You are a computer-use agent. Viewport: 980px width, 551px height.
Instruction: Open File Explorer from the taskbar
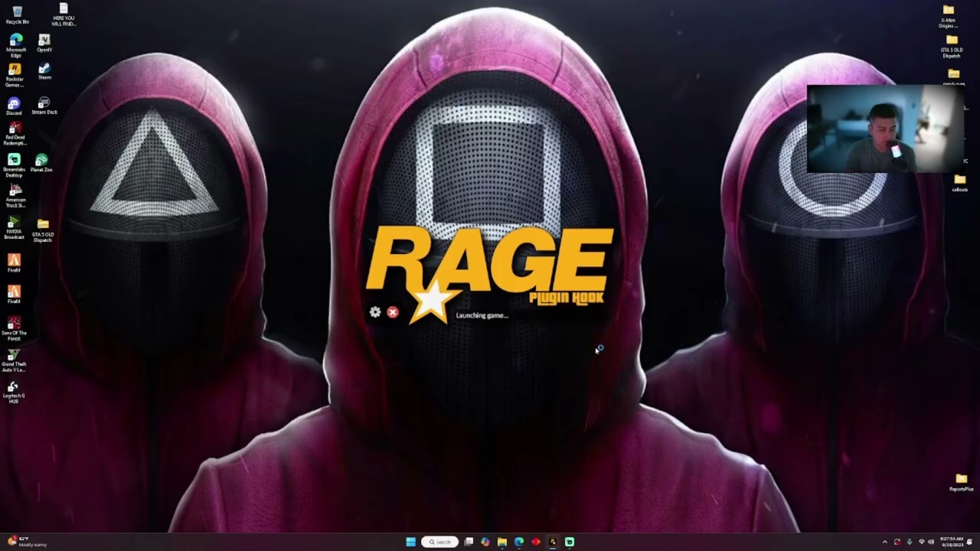click(x=502, y=542)
